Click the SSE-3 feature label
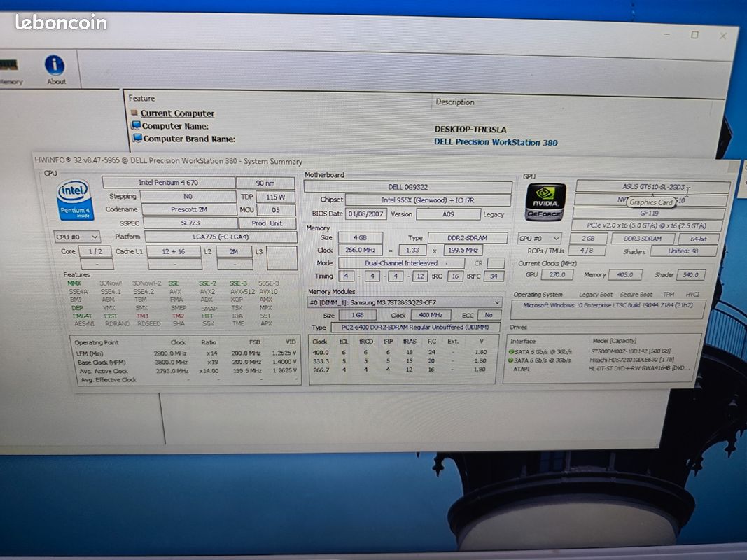The image size is (747, 560). click(238, 283)
